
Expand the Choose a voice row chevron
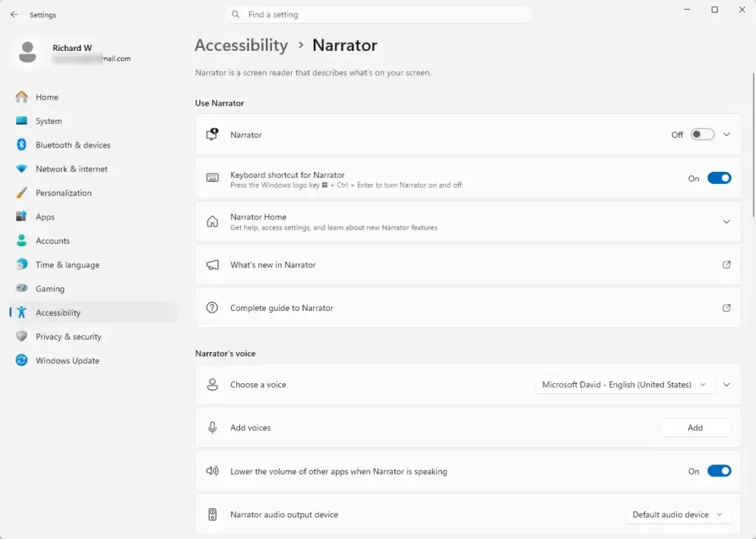(x=726, y=385)
